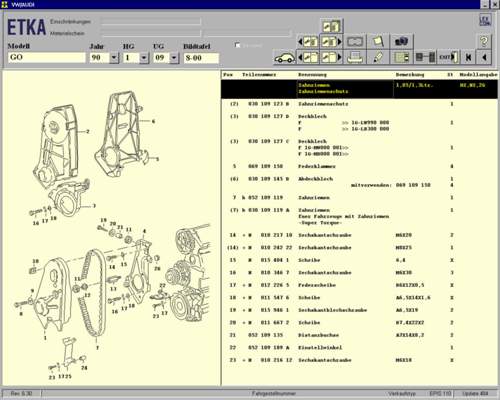Screen dimensions: 500x400
Task: Go to next page in lower arrow row
Action: [x=331, y=57]
